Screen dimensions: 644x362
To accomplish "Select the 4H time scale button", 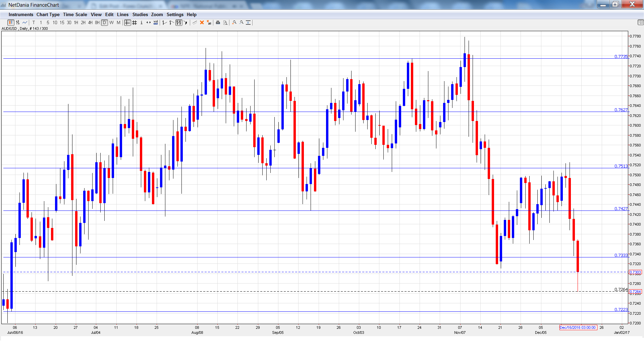I will (90, 22).
